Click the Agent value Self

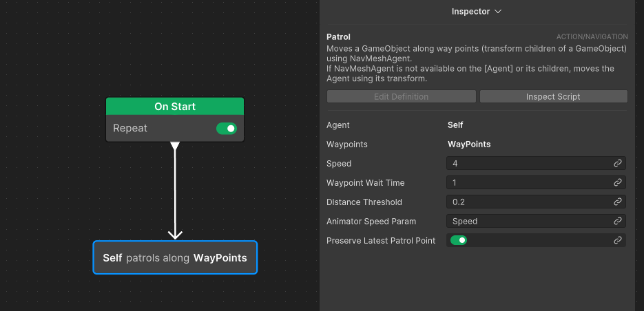(x=455, y=125)
